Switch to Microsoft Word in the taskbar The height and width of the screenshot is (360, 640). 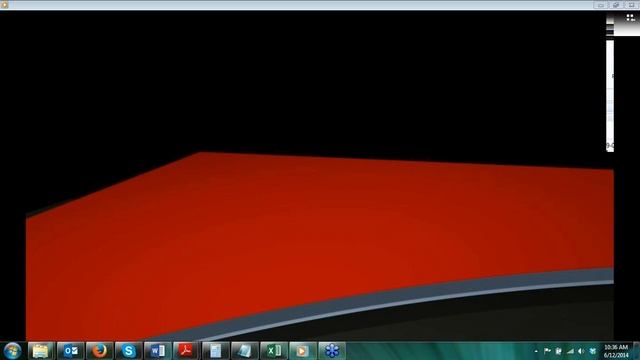(158, 351)
